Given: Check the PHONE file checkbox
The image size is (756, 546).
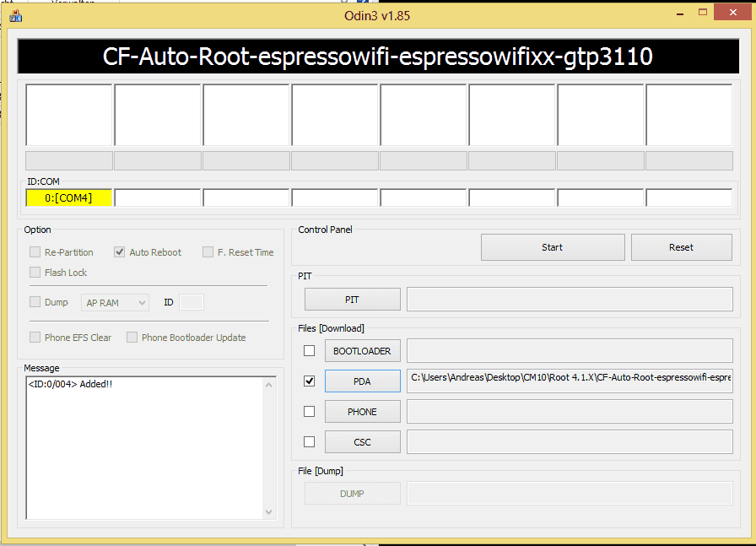Looking at the screenshot, I should pyautogui.click(x=309, y=412).
